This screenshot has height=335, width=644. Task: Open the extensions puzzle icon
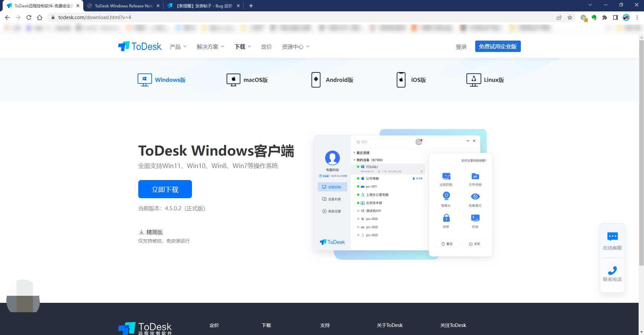pos(605,17)
